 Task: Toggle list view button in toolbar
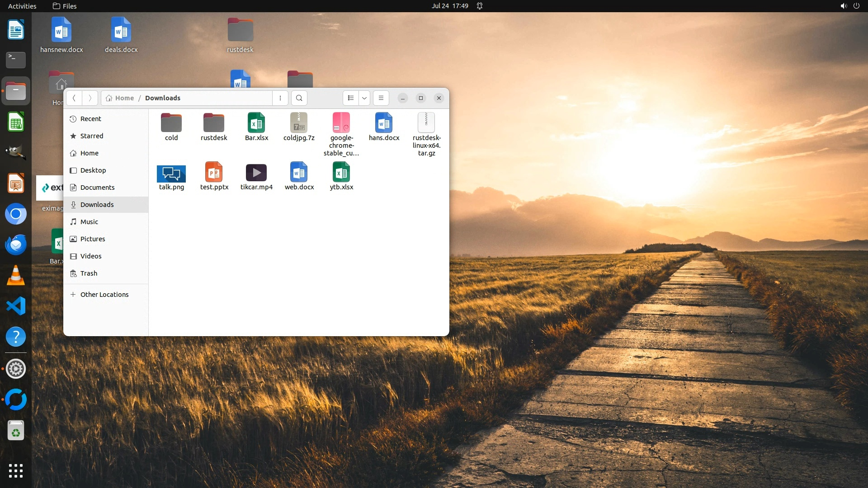pos(351,98)
